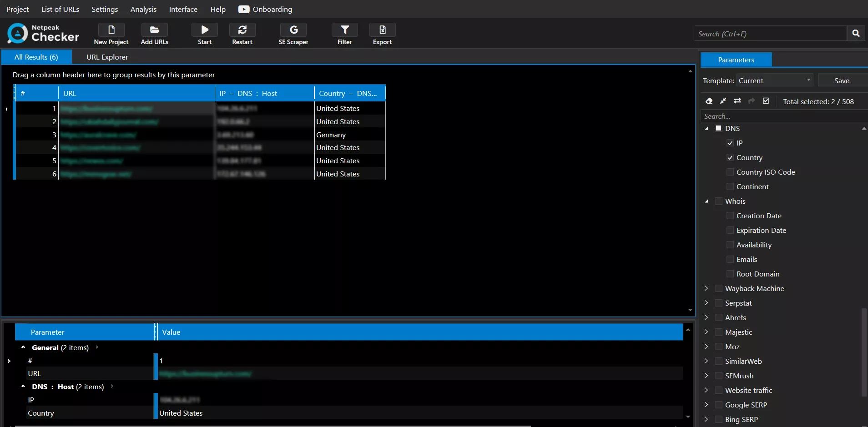Viewport: 868px width, 427px height.
Task: Collapse the General items group
Action: coord(23,347)
